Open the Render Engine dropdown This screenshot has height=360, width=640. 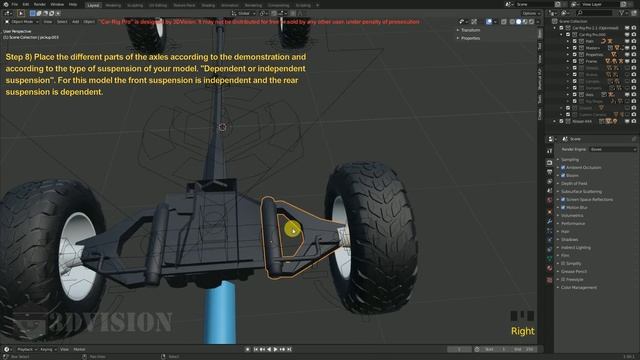coord(613,149)
